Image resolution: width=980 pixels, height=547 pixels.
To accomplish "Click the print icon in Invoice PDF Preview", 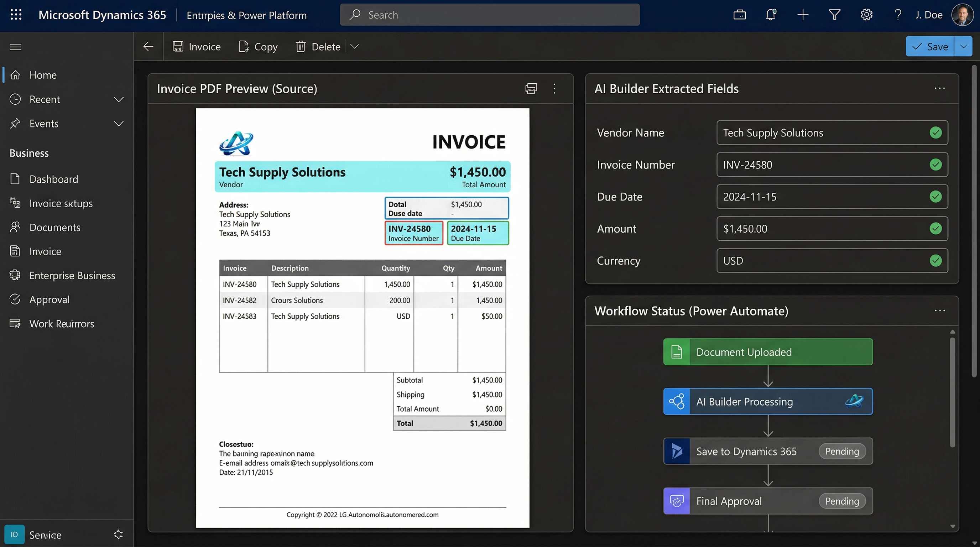I will (x=531, y=88).
